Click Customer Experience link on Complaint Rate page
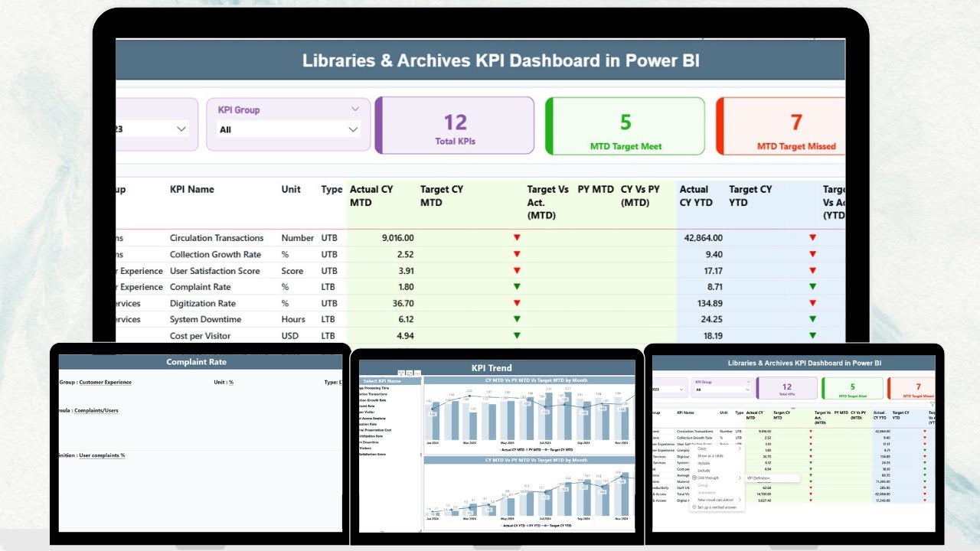980x551 pixels. pyautogui.click(x=106, y=382)
